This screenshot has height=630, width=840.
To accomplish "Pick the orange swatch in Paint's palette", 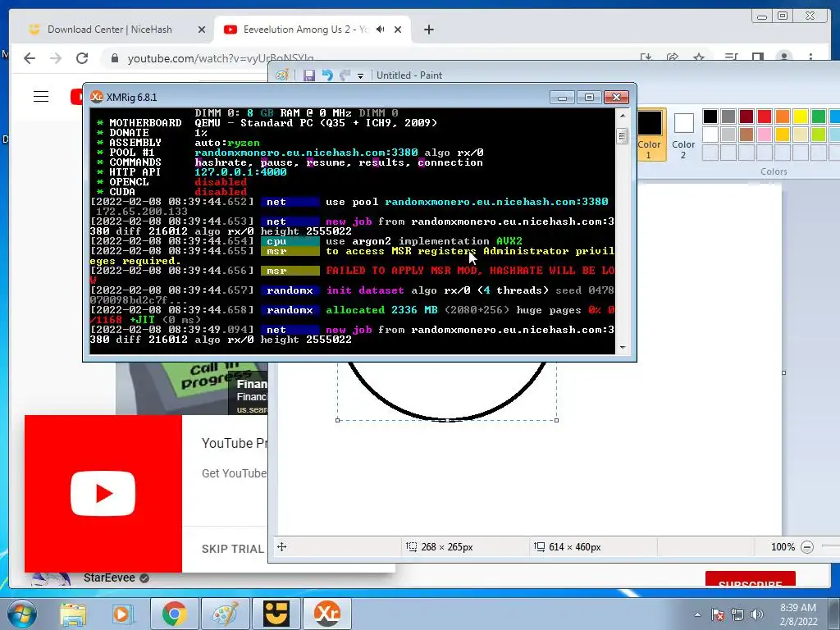I will click(782, 116).
